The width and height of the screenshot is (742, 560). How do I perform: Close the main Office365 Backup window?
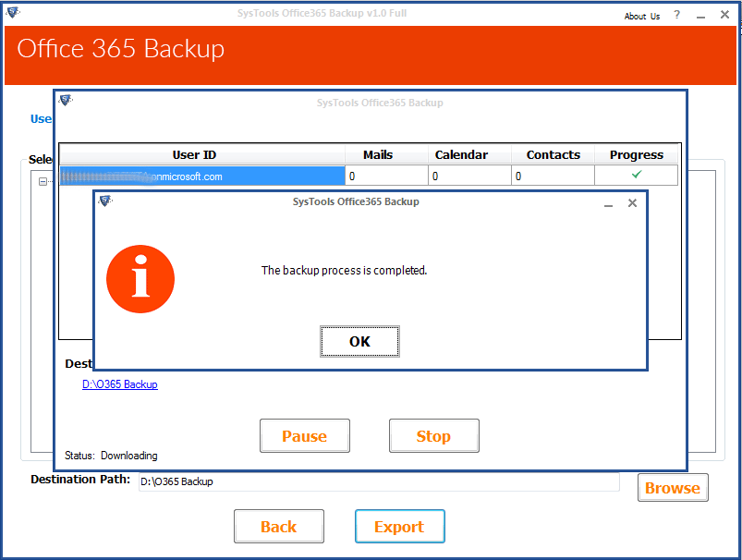[724, 15]
